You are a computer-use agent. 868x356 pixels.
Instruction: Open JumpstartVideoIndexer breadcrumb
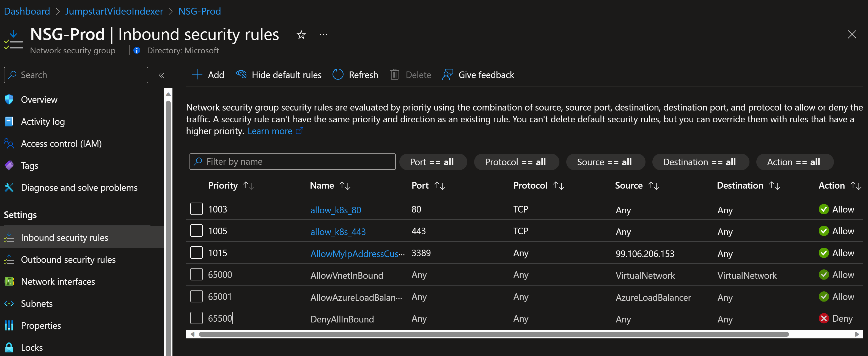(x=114, y=11)
